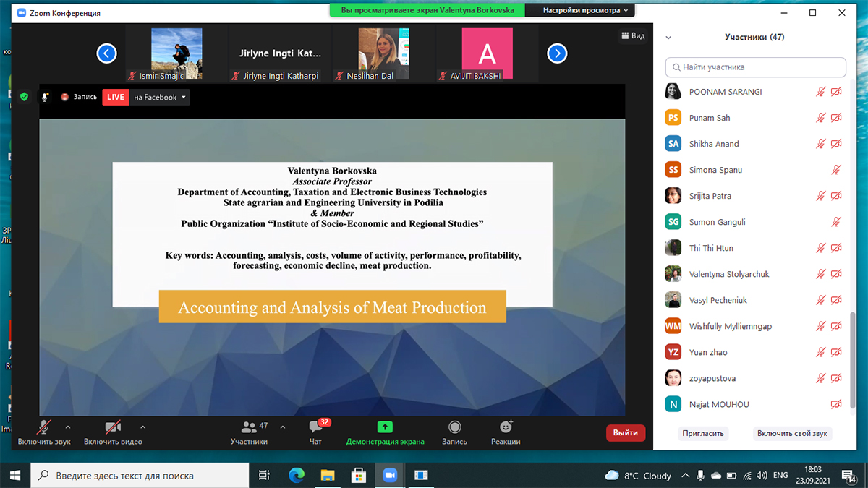The height and width of the screenshot is (488, 868).
Task: Expand the LIVE 'на Facebook' dropdown
Action: [x=184, y=98]
